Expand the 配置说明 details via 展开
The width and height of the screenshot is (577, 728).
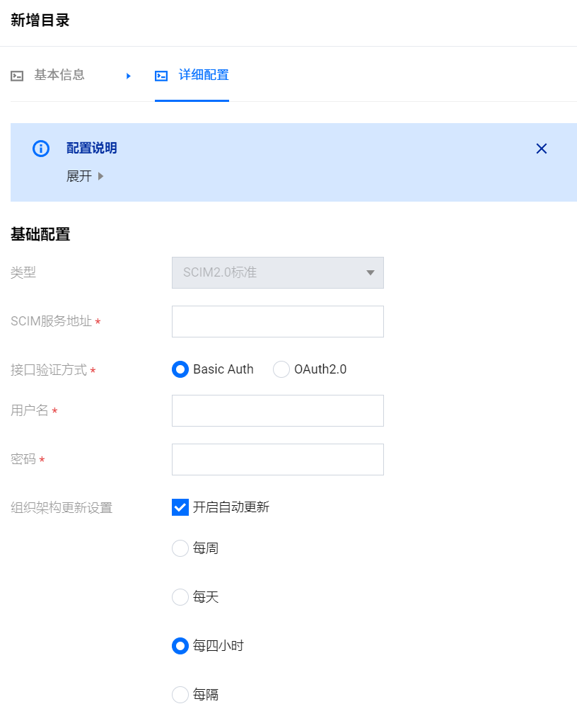click(85, 176)
